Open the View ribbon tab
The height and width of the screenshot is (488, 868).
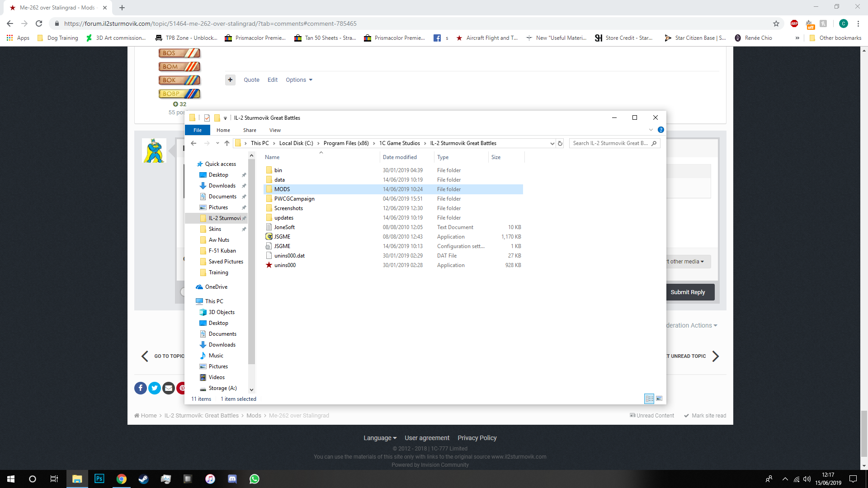[x=275, y=130]
